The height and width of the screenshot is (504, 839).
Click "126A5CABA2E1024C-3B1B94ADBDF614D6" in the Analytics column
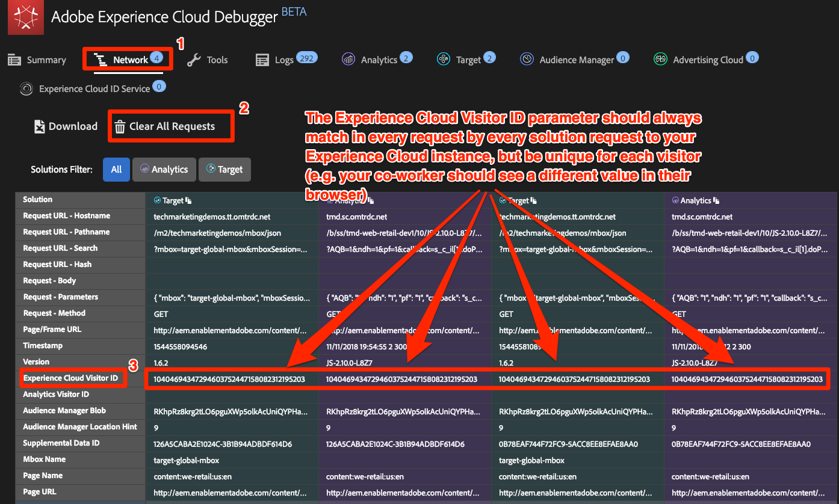395,444
